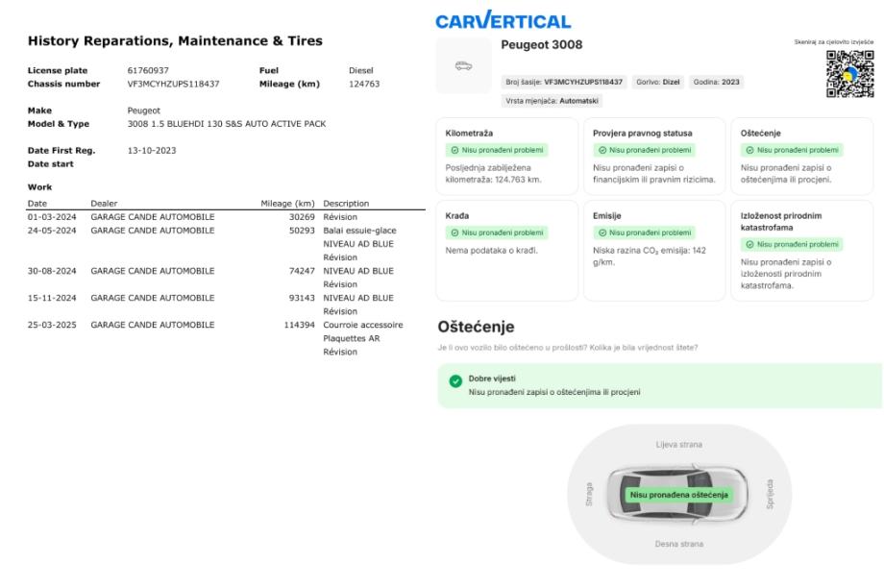
Task: Click the QR code for full report
Action: [x=849, y=74]
